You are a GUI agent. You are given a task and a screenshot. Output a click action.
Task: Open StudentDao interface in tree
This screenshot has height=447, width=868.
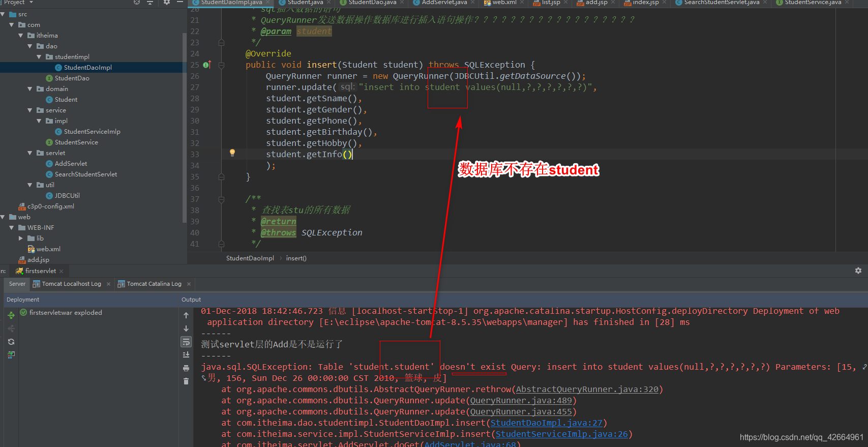click(x=72, y=78)
